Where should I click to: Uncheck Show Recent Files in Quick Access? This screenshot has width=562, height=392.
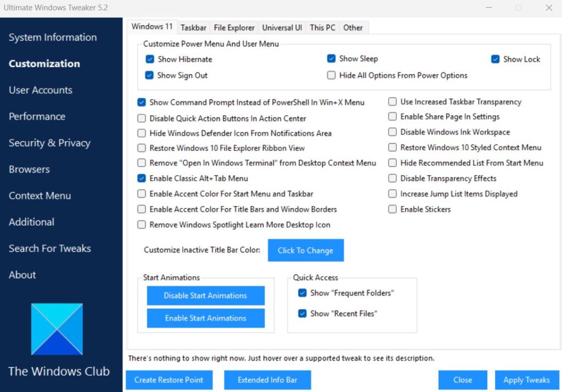tap(302, 313)
